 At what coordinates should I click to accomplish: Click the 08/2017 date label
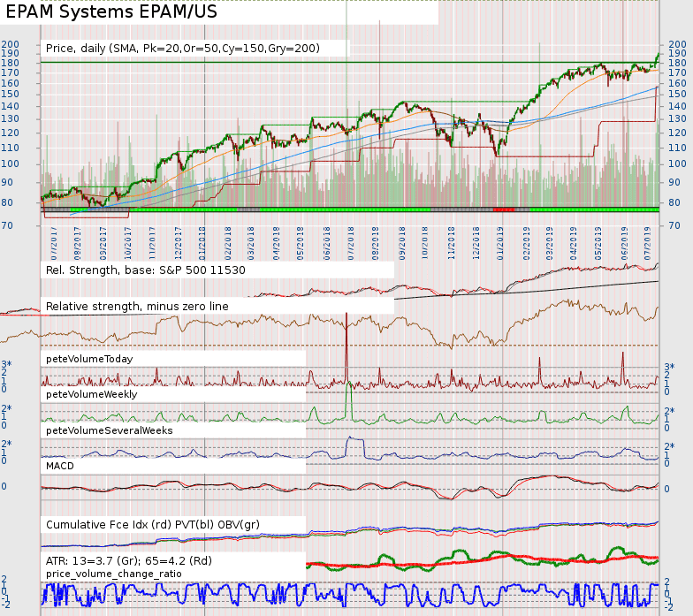pos(78,244)
